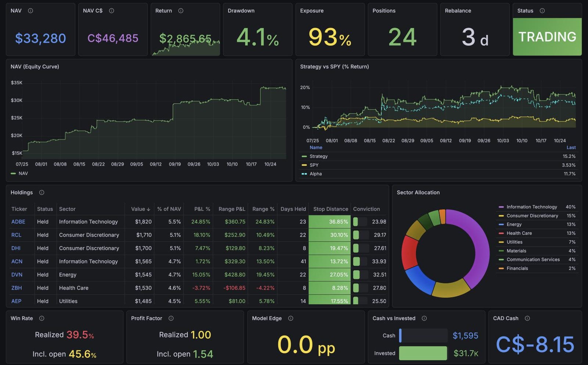The image size is (588, 365).
Task: Toggle Energy in sector allocation legend
Action: (x=514, y=224)
